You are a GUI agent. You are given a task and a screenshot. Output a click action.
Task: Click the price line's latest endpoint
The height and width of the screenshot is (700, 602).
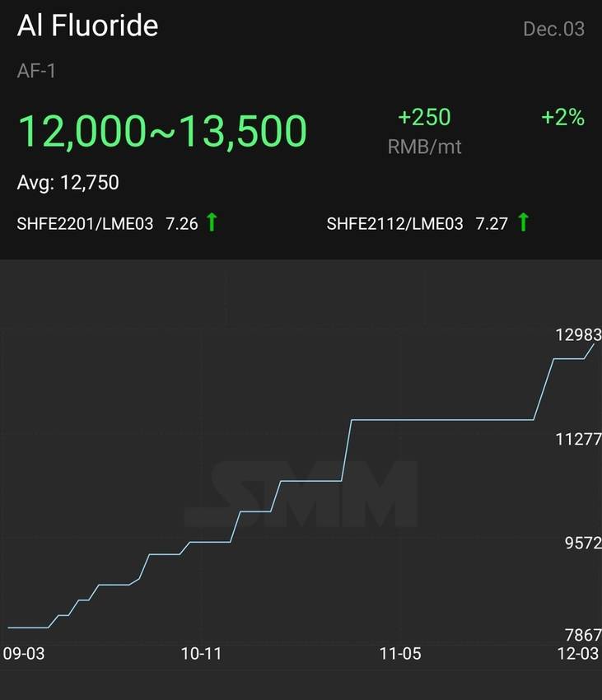(595, 343)
